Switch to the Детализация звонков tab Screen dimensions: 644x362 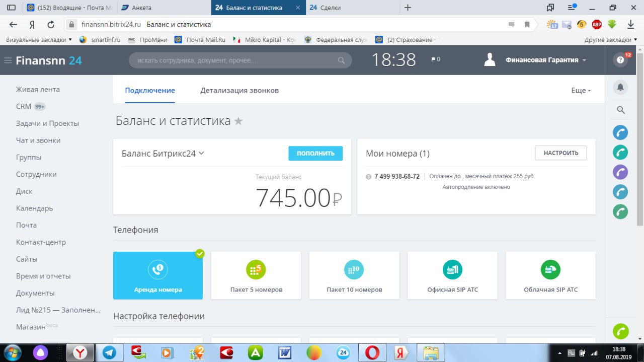click(239, 91)
